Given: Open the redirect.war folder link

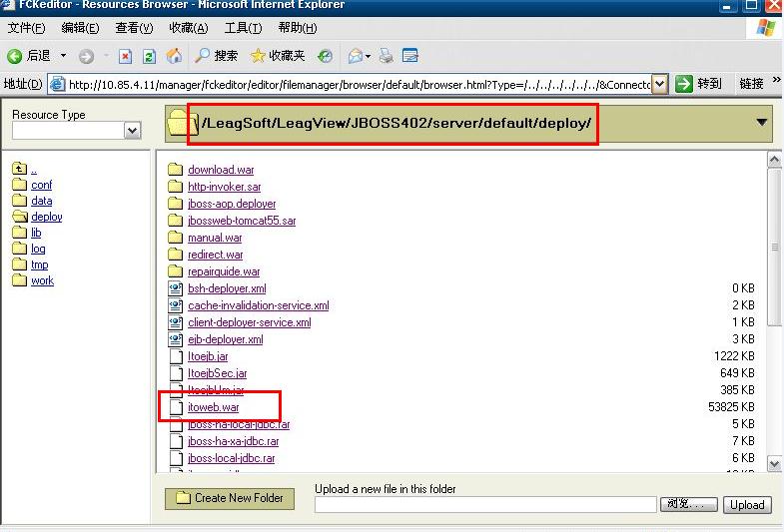Looking at the screenshot, I should (x=215, y=255).
